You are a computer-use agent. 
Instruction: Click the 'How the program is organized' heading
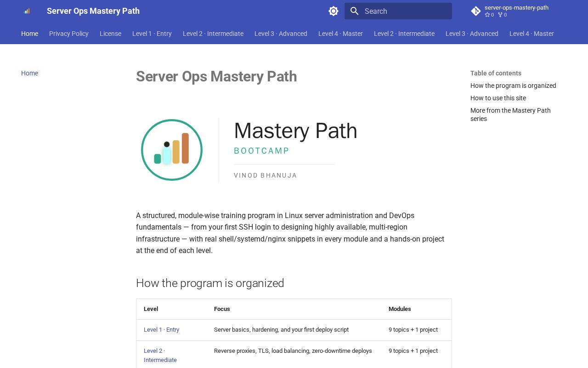(x=210, y=283)
